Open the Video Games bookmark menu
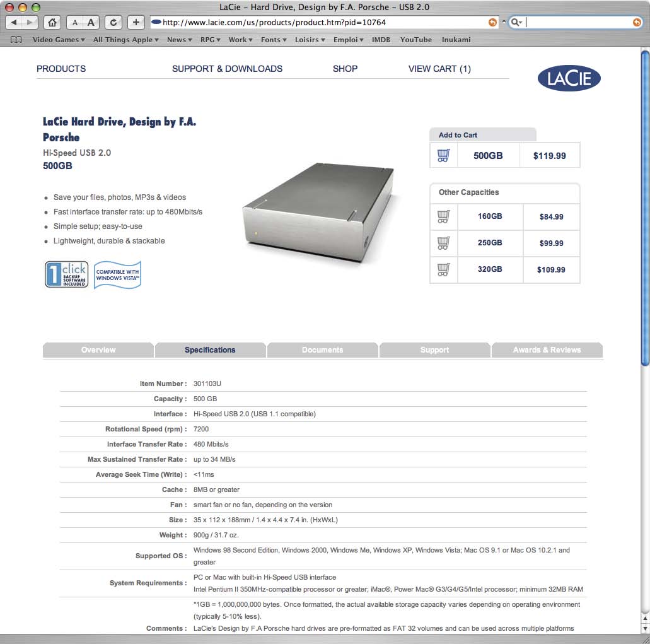This screenshot has height=644, width=650. click(x=59, y=40)
